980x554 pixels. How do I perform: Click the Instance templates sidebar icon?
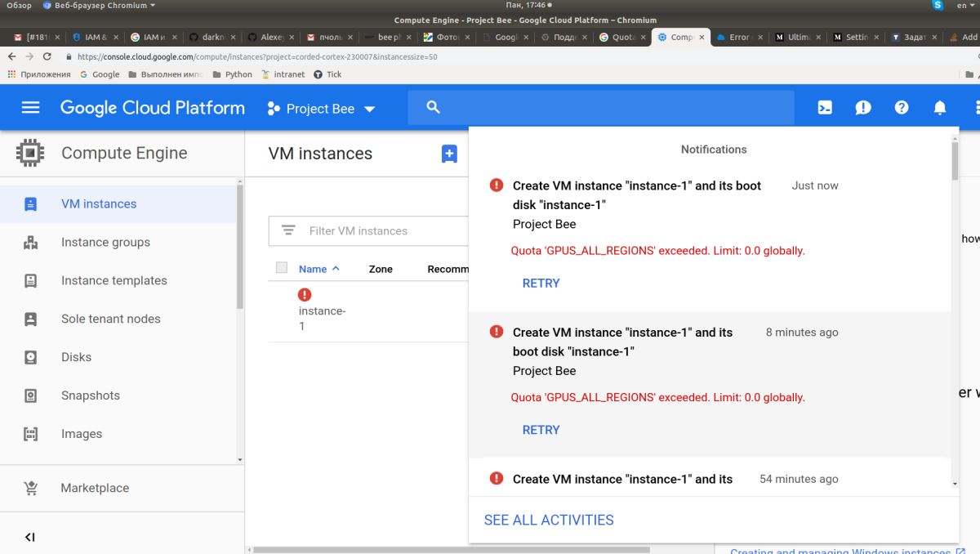tap(31, 281)
